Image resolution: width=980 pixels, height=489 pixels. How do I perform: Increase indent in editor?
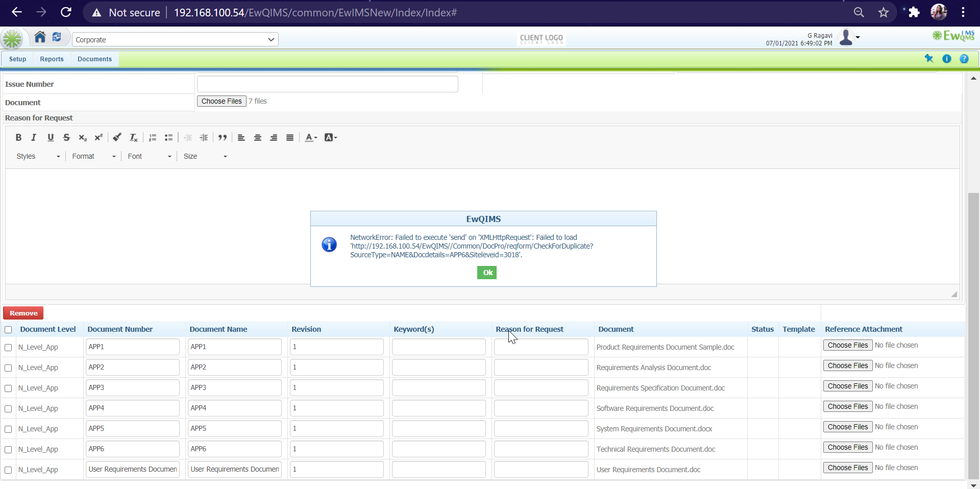pyautogui.click(x=204, y=137)
